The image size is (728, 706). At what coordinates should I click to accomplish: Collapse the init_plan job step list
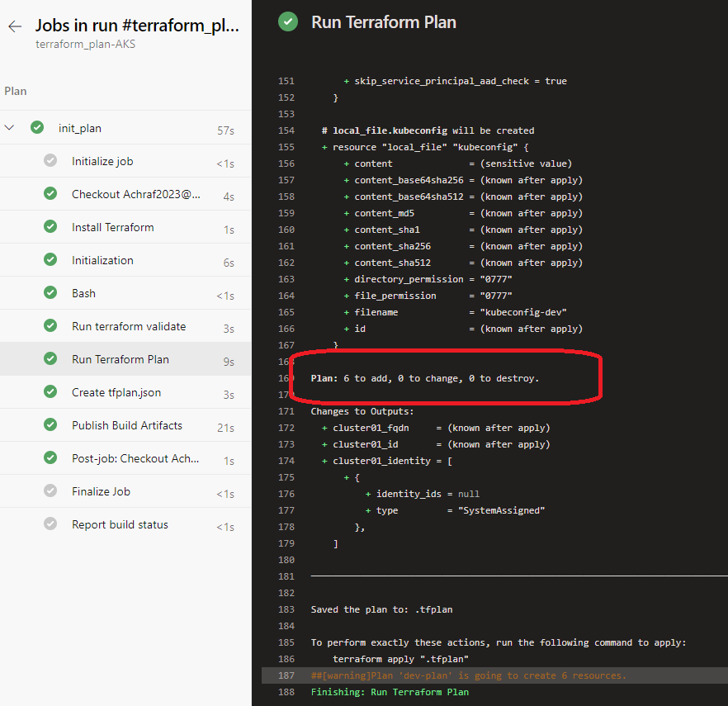(11, 128)
